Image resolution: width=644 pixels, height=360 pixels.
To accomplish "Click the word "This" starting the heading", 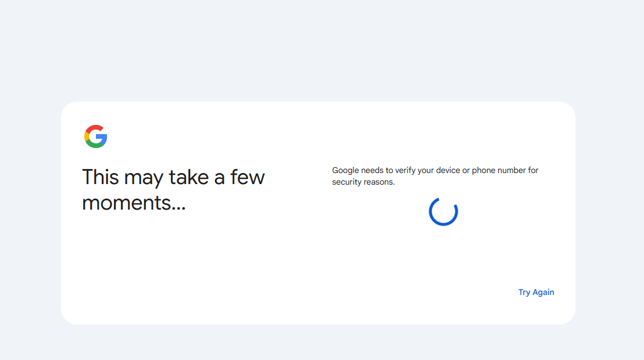I will [x=101, y=177].
